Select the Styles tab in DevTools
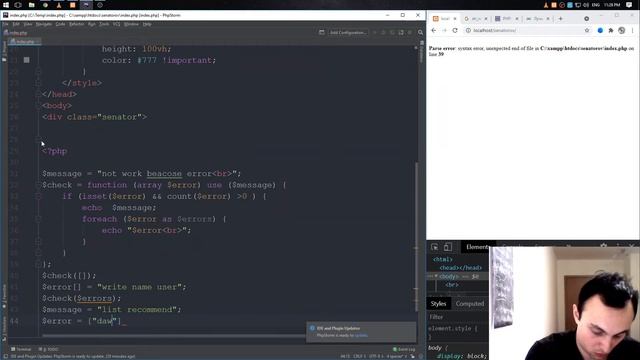The height and width of the screenshot is (360, 640). [x=438, y=304]
